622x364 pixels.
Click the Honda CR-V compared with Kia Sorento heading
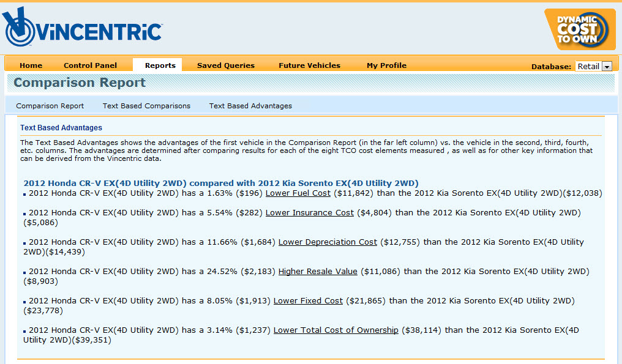(x=221, y=183)
